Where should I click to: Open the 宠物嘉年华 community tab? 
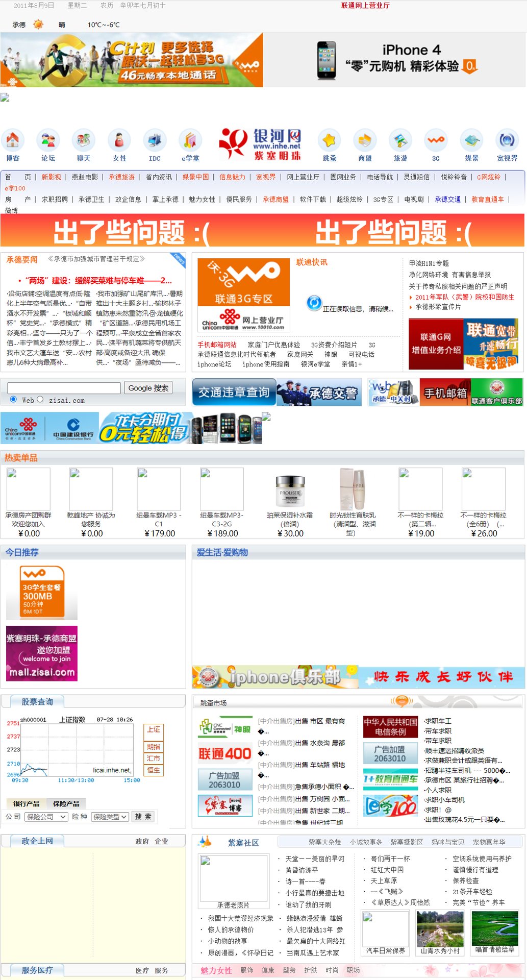pyautogui.click(x=489, y=842)
